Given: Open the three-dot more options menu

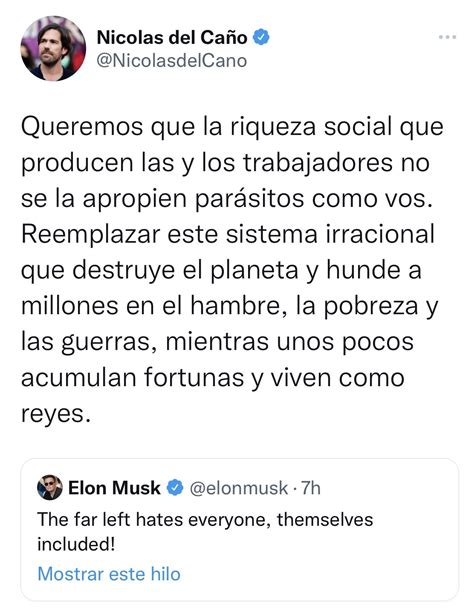Looking at the screenshot, I should pyautogui.click(x=447, y=38).
